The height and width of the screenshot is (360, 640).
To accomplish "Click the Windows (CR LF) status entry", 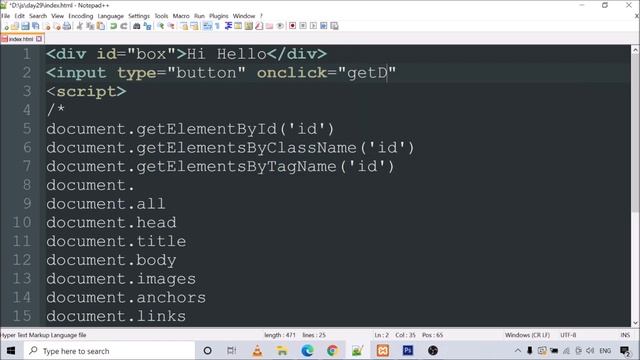I will [x=527, y=335].
